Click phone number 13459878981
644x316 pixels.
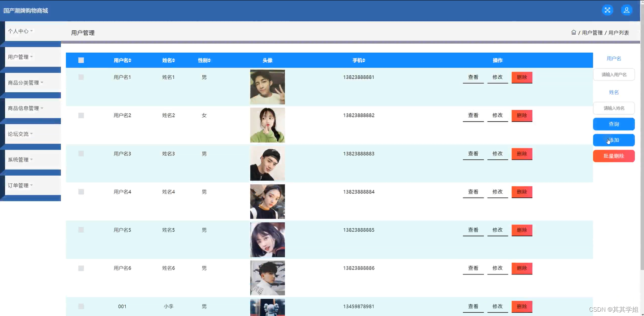click(359, 307)
